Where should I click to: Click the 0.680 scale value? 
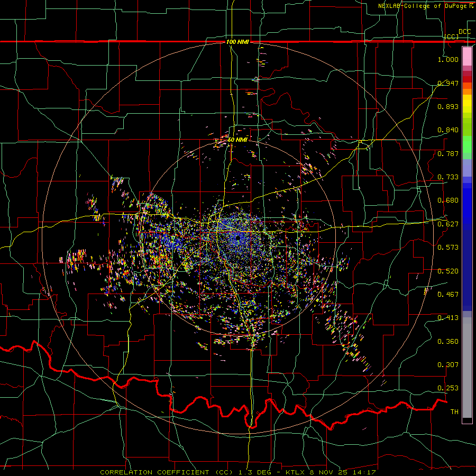pos(448,200)
